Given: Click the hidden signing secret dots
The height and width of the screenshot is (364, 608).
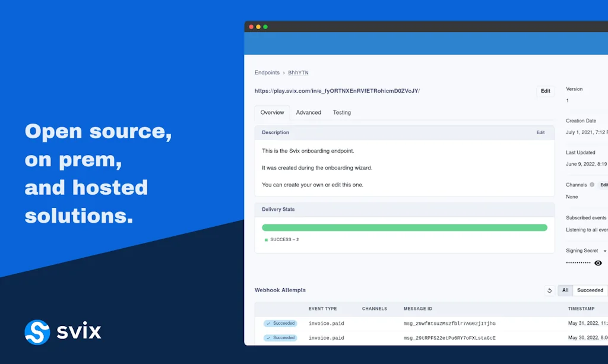Looking at the screenshot, I should click(x=578, y=263).
